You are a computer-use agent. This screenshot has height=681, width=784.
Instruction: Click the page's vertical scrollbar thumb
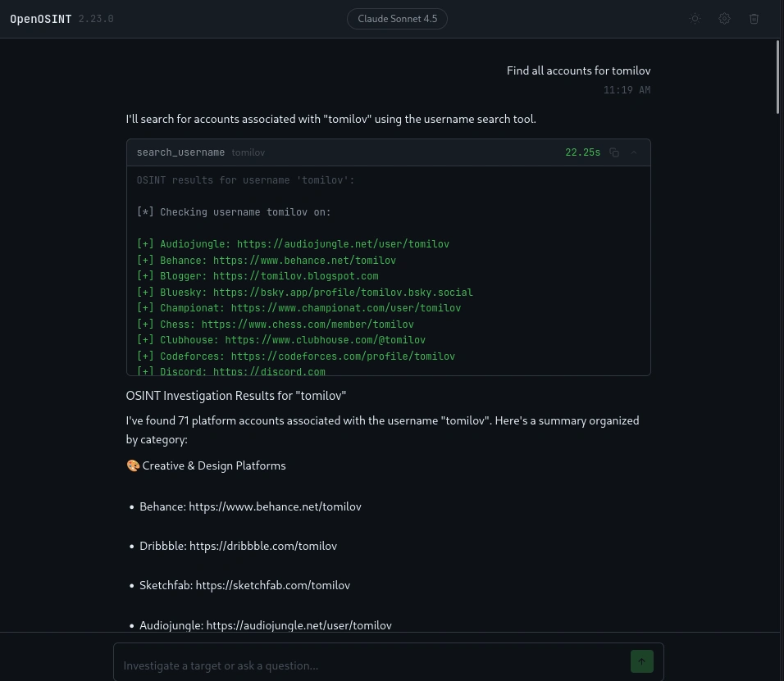click(x=778, y=78)
